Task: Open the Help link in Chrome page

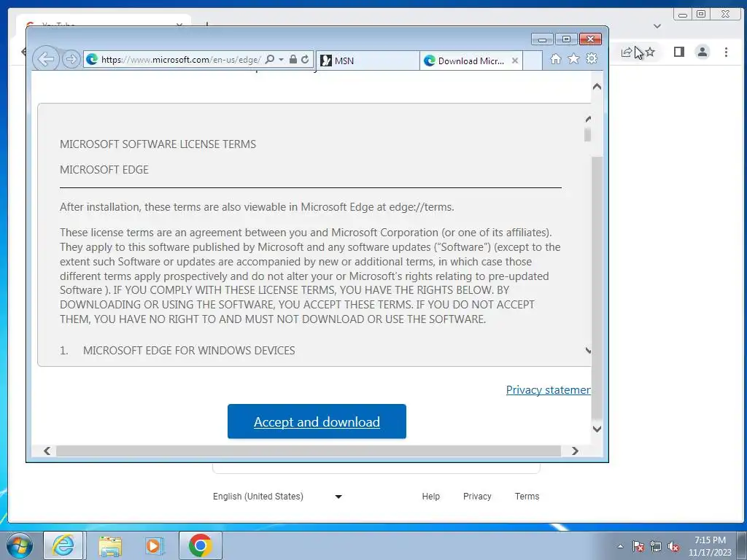Action: (430, 496)
